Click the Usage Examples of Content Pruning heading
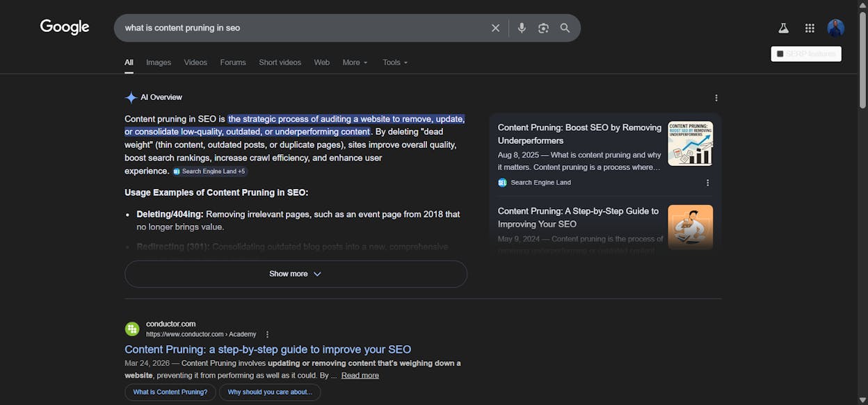 pos(216,192)
